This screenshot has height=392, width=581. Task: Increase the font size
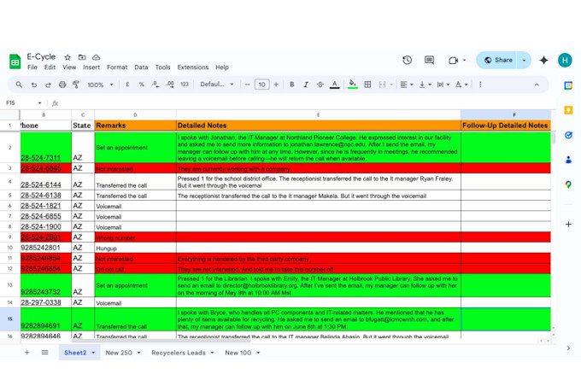(x=276, y=85)
